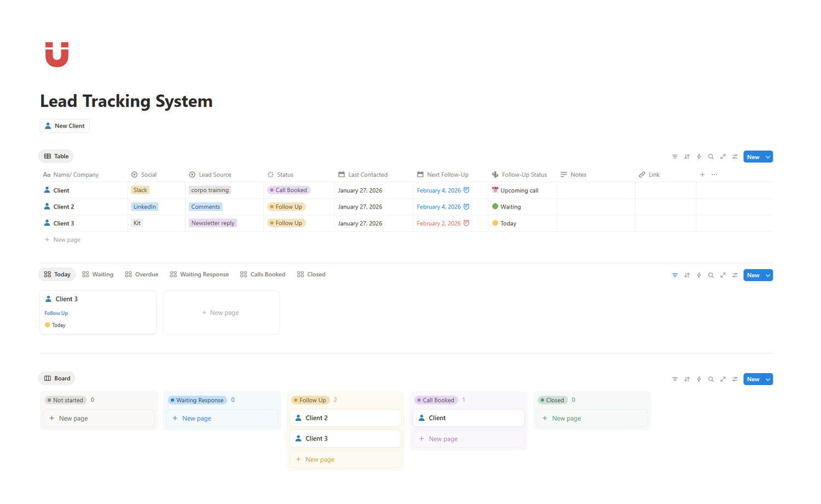Click the Waiting status indicator for Client 2
Viewport: 821px width, 504px height.
pos(494,206)
